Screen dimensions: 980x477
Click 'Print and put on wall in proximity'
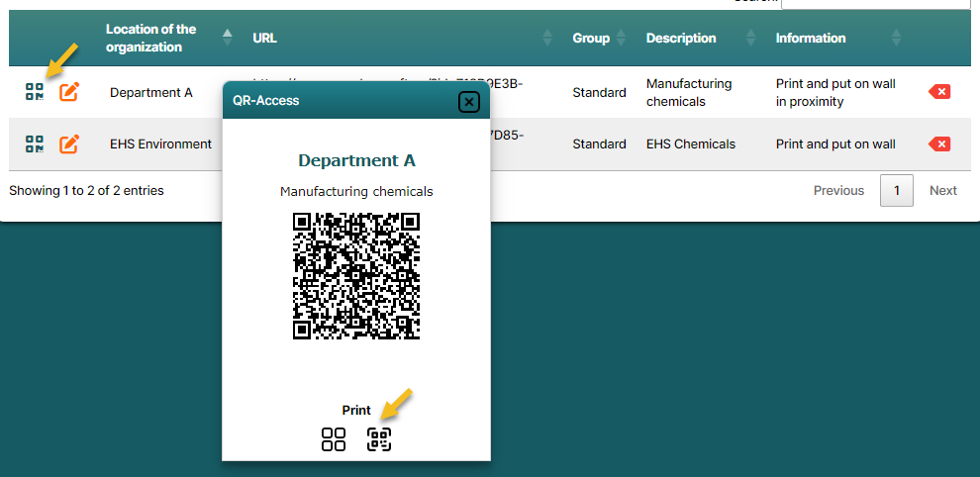tap(835, 92)
